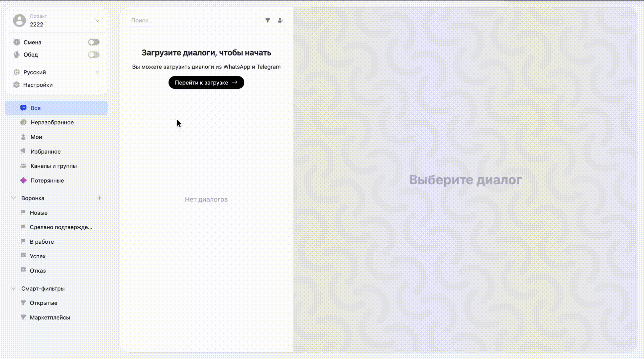This screenshot has width=644, height=359.
Task: Click the filter funnel icon near search
Action: 268,20
